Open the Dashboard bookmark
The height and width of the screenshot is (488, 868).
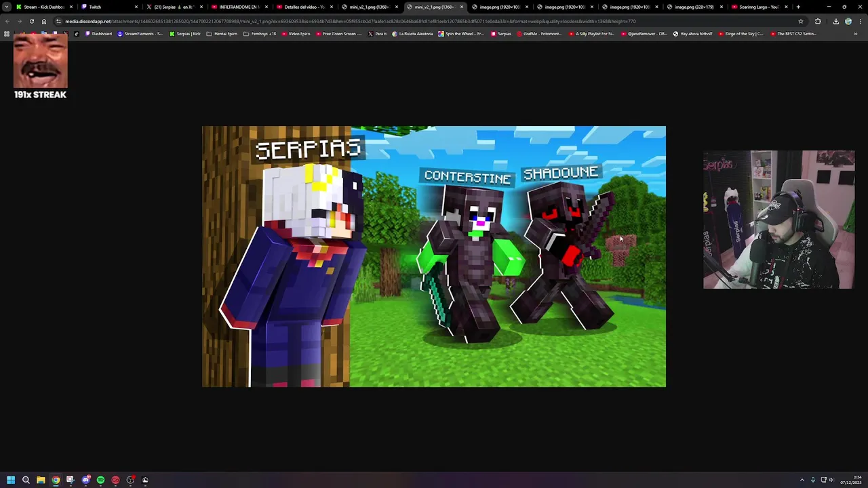[98, 33]
